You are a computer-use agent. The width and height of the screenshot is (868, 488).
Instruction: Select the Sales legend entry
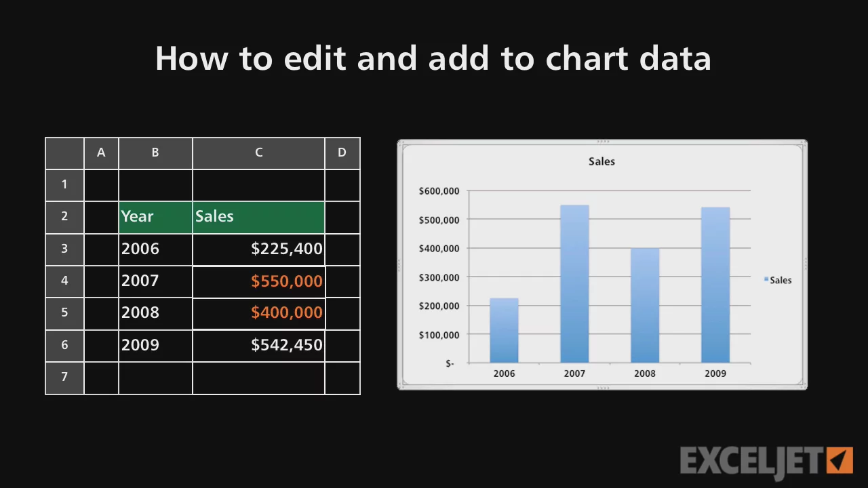780,280
